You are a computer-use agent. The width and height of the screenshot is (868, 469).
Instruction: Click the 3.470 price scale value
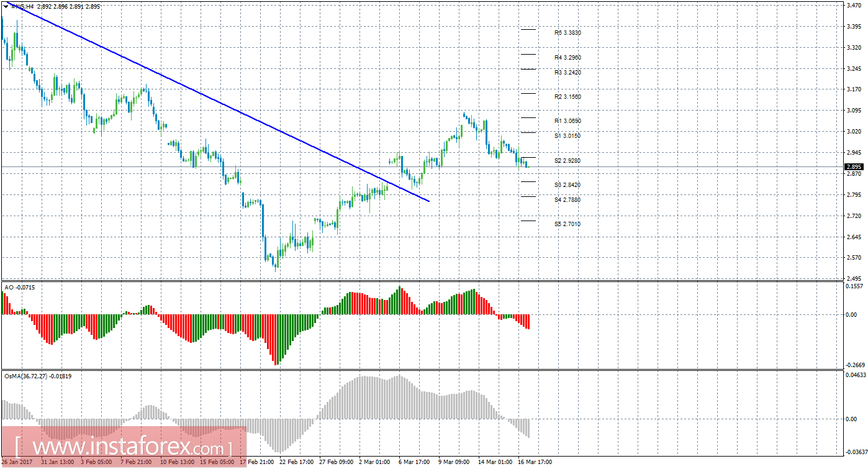point(852,5)
